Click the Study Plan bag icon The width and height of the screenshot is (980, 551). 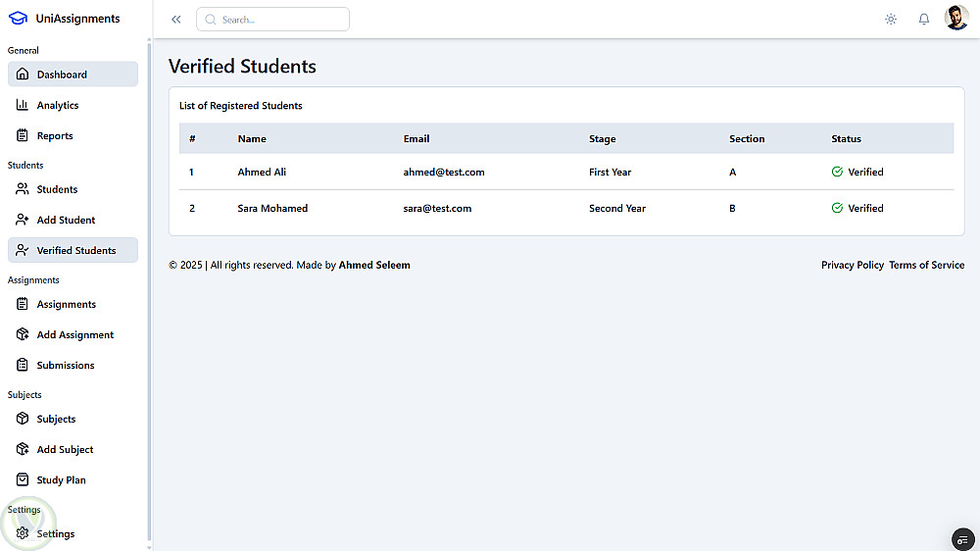(23, 480)
